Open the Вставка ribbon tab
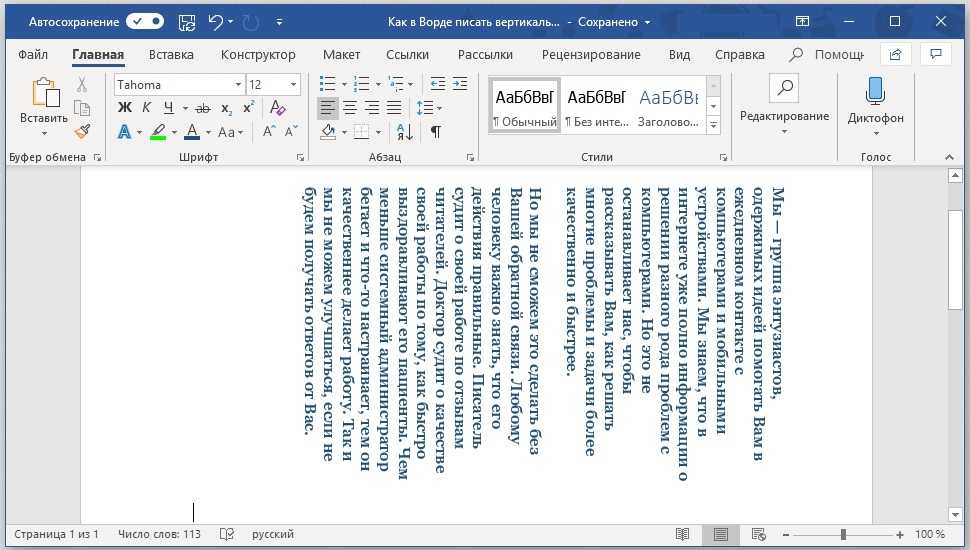Image resolution: width=970 pixels, height=550 pixels. [171, 54]
